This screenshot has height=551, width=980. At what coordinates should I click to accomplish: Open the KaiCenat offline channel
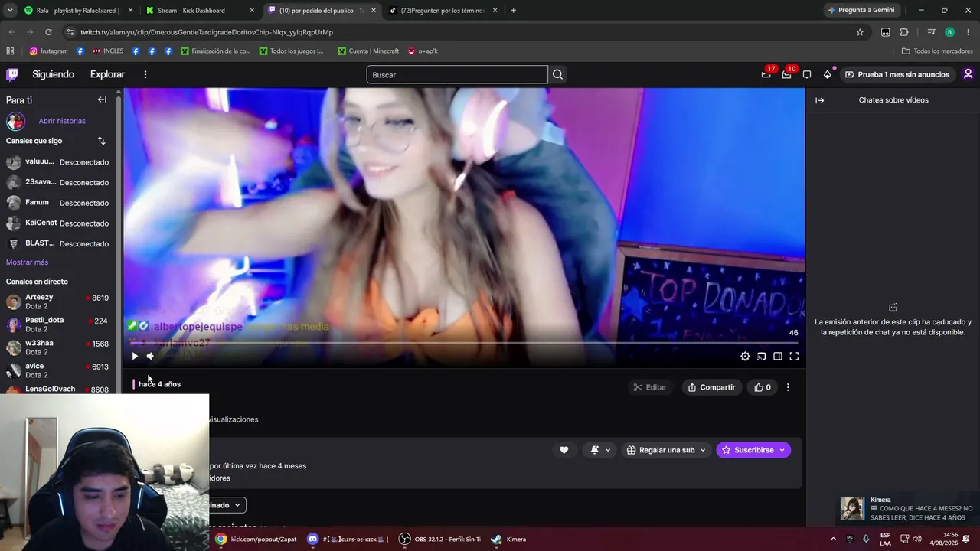[57, 223]
